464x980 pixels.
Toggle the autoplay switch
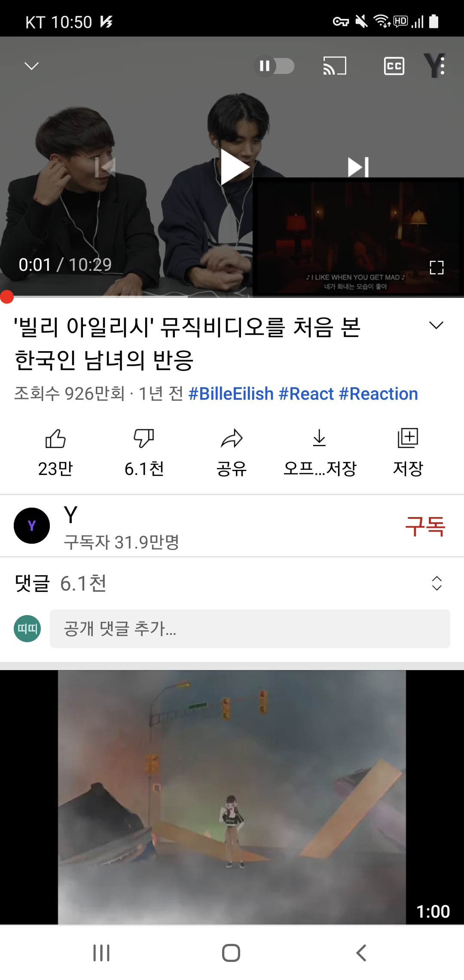click(274, 66)
